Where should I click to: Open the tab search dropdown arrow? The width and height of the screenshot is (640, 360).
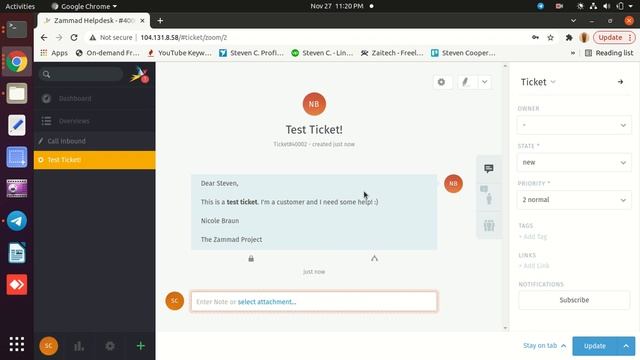[x=573, y=20]
